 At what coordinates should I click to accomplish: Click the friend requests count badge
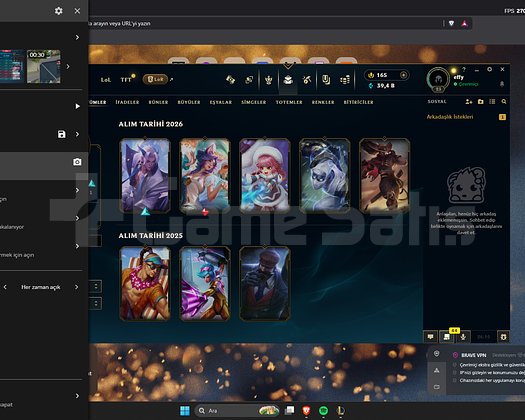click(x=502, y=117)
